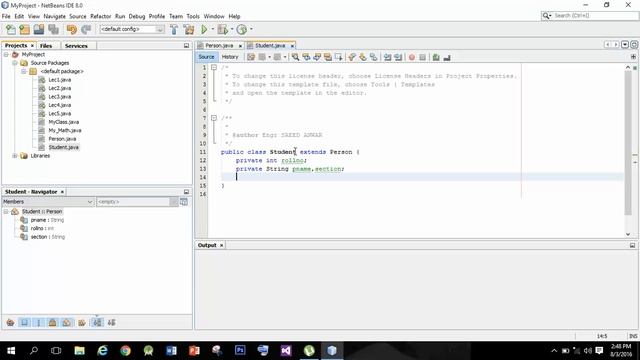Collapse the MyProject tree node
The height and width of the screenshot is (360, 640).
click(6, 54)
